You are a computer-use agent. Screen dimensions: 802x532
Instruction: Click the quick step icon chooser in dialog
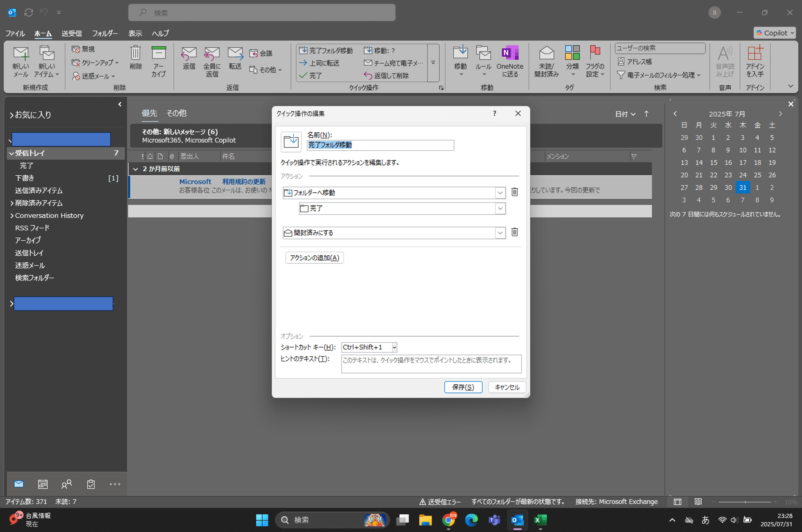coord(291,142)
